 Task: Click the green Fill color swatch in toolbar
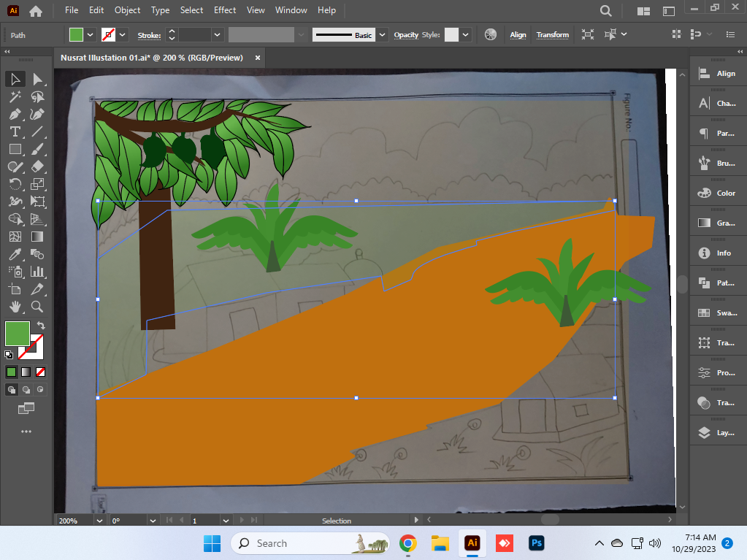pos(17,334)
